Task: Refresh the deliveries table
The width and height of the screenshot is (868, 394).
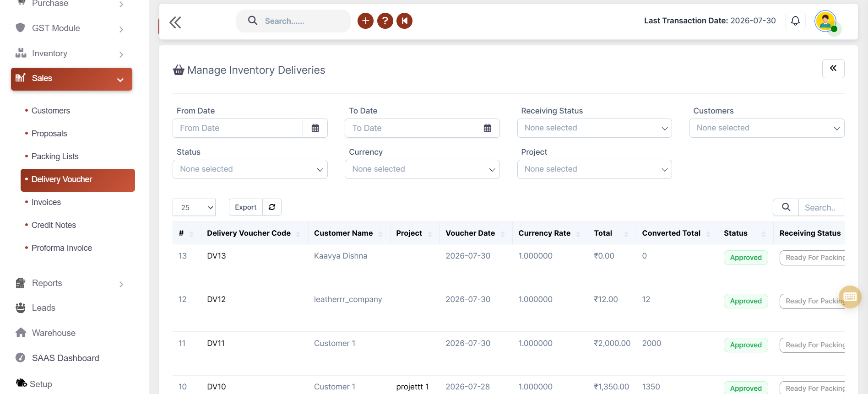Action: tap(272, 207)
